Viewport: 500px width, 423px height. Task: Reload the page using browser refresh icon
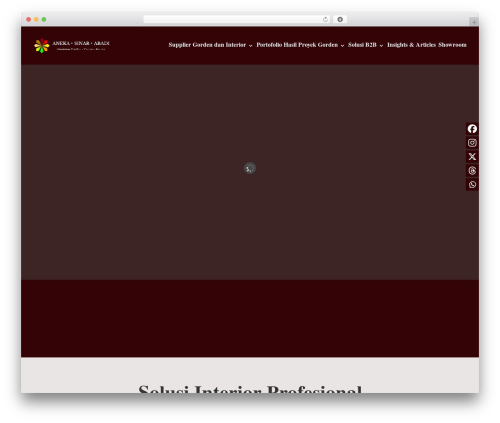tap(325, 19)
